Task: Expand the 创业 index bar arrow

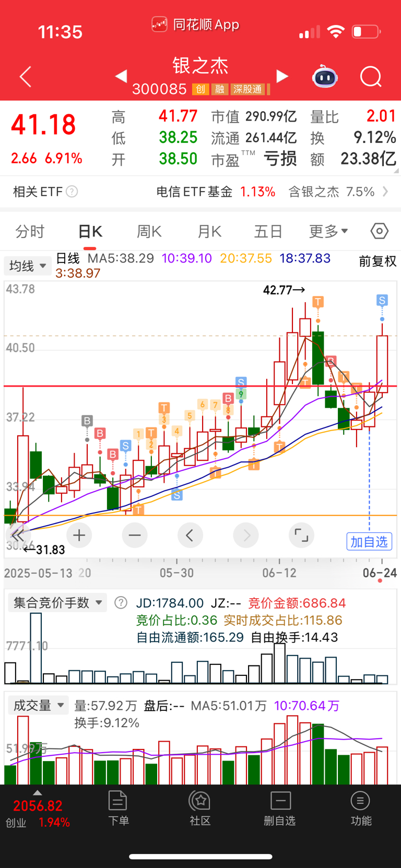Action: coord(37,792)
